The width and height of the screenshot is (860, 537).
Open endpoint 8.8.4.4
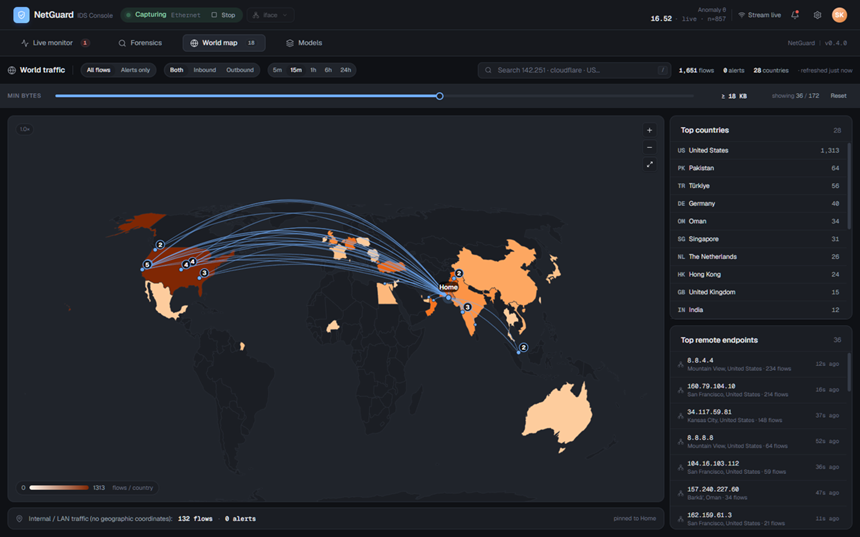[759, 364]
